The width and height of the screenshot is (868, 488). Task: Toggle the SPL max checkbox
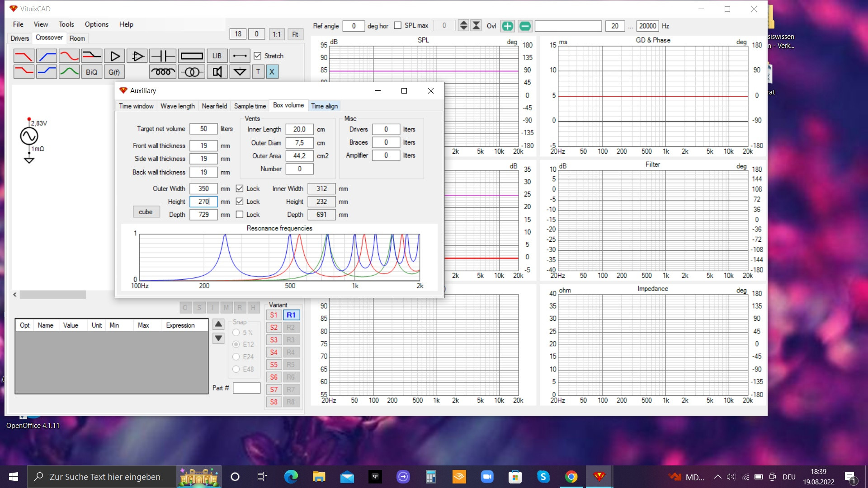(x=398, y=26)
